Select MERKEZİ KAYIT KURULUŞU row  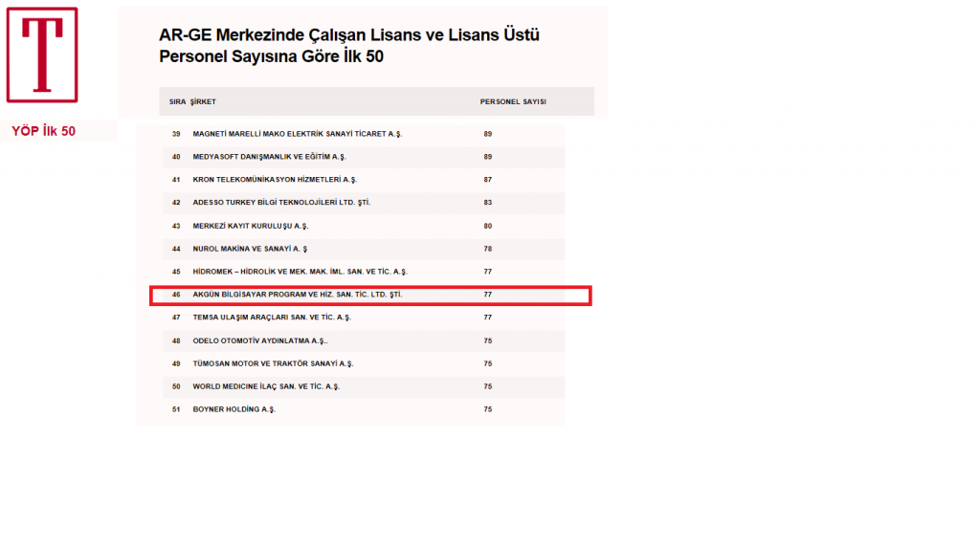coord(364,226)
